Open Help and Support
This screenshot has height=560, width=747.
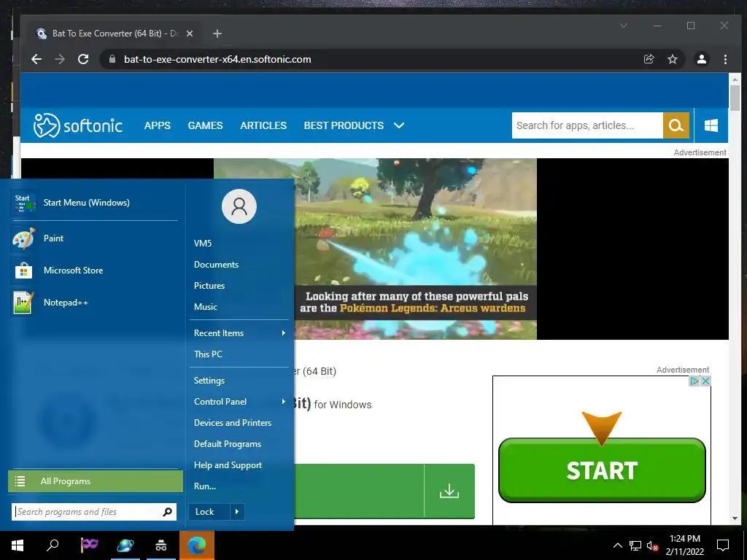(x=239, y=465)
